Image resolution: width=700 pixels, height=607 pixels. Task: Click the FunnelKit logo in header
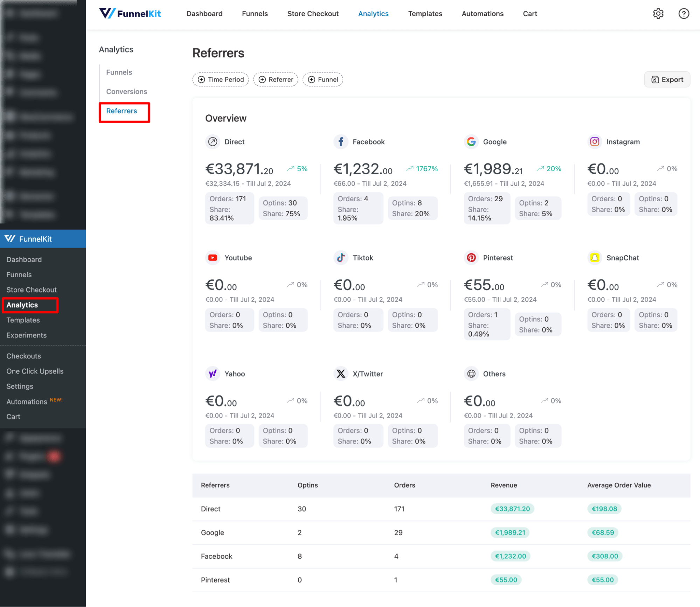coord(130,14)
